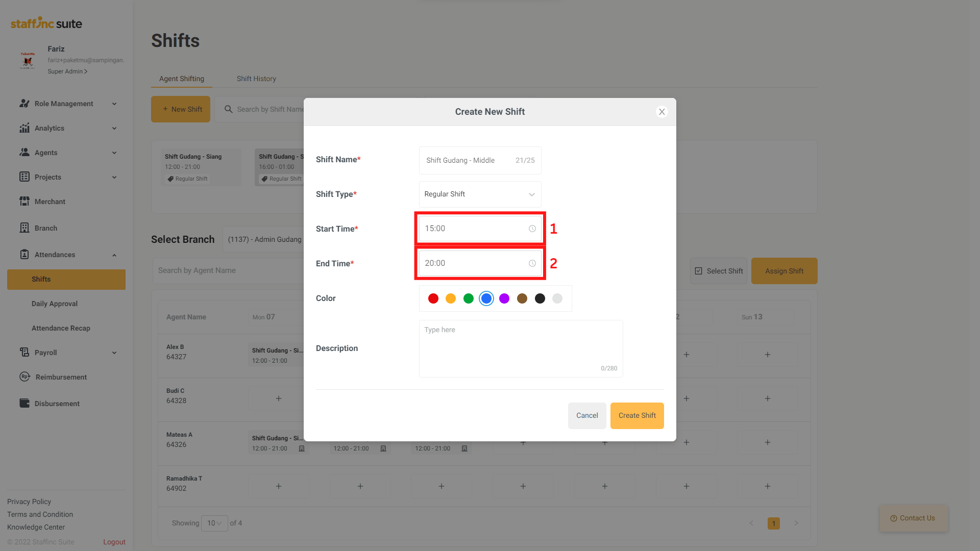This screenshot has height=551, width=980.
Task: Select the light gray color swatch
Action: pyautogui.click(x=557, y=298)
